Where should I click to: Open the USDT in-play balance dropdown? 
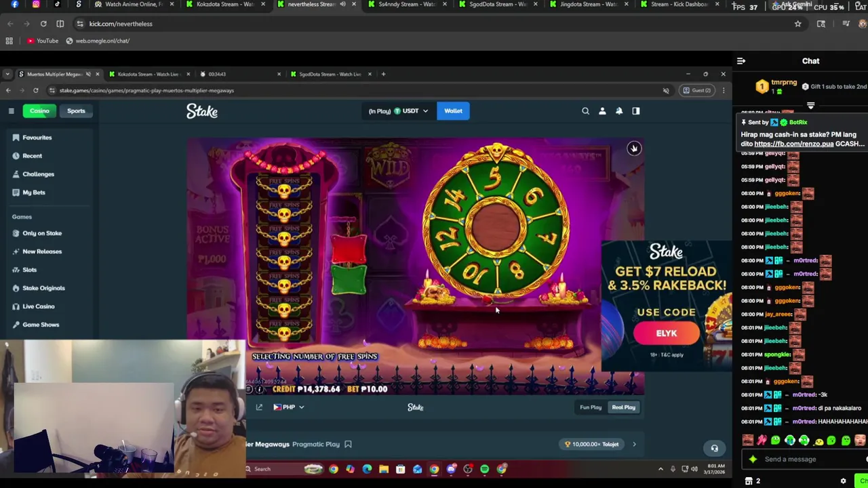399,111
